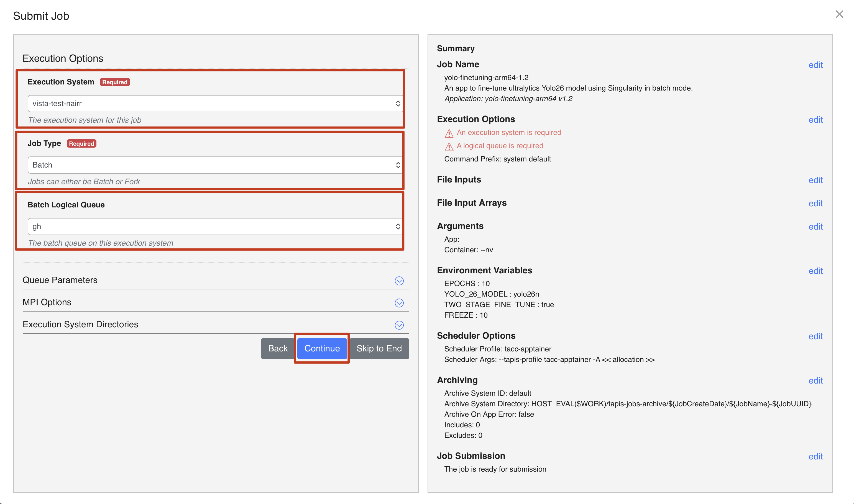Click the 'A logical queue is required' message
The width and height of the screenshot is (854, 504).
tap(500, 146)
